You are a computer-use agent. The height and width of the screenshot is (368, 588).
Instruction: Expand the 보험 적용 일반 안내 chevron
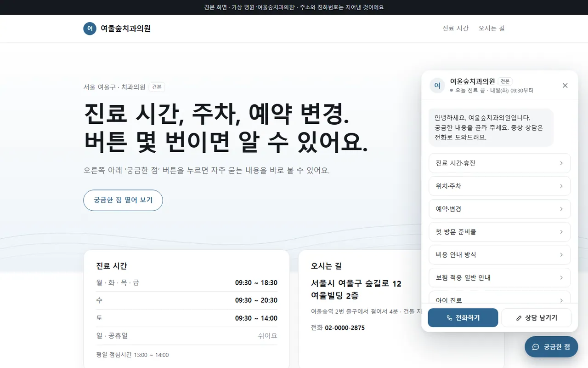pyautogui.click(x=561, y=278)
